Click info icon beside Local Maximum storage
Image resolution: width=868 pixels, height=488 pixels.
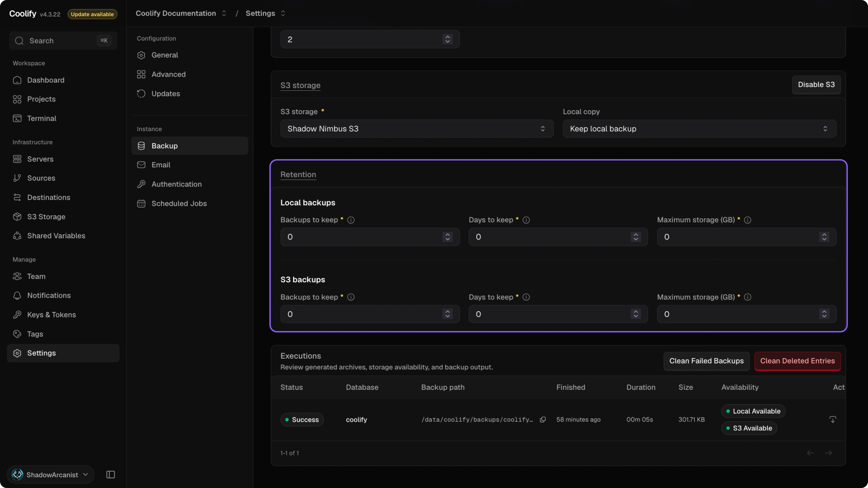point(747,220)
